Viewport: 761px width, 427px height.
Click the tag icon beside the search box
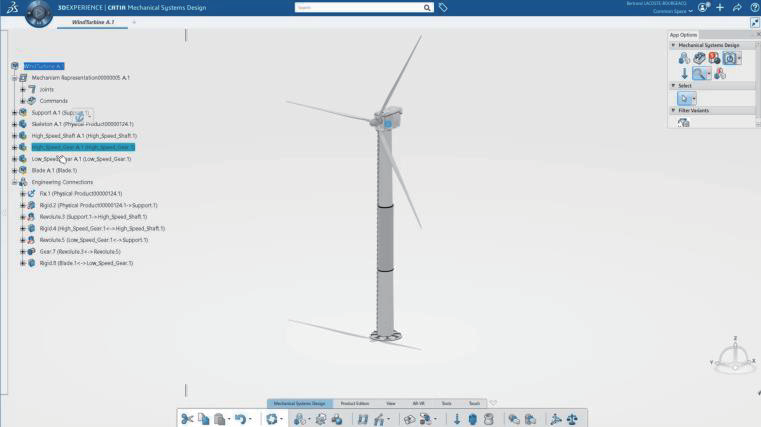coord(443,8)
